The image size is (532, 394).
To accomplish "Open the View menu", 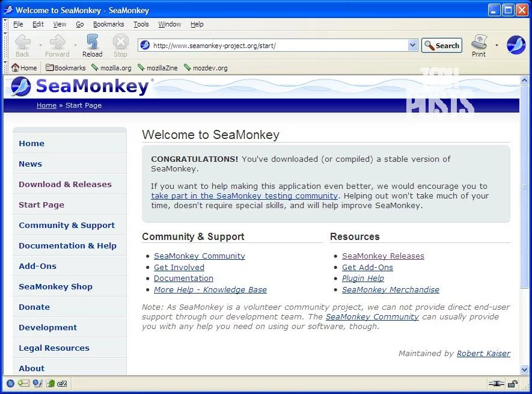I will click(x=60, y=24).
